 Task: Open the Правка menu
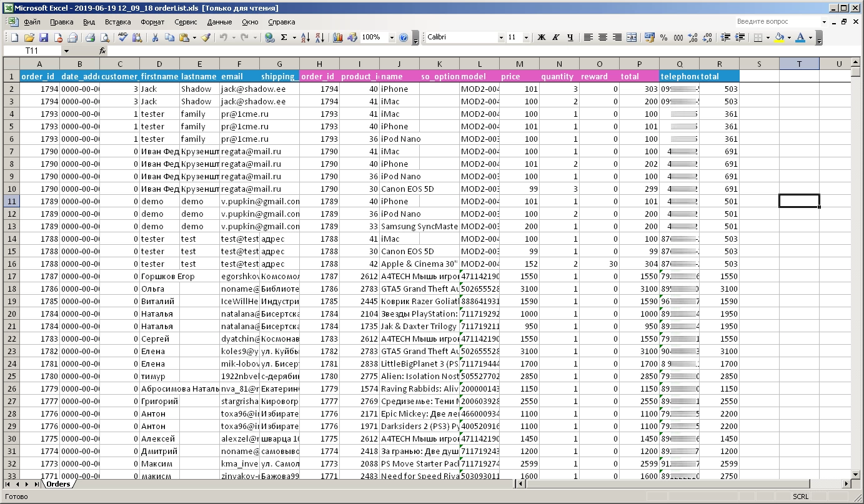coord(62,22)
